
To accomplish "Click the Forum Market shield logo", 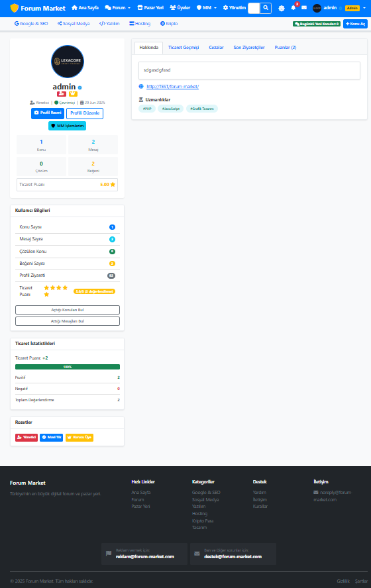I will pyautogui.click(x=15, y=8).
